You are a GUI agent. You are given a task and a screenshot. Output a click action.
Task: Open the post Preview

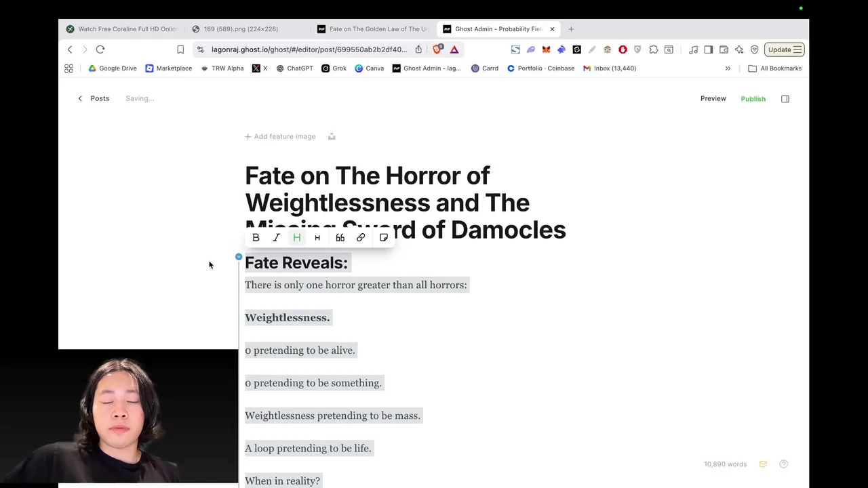point(713,99)
